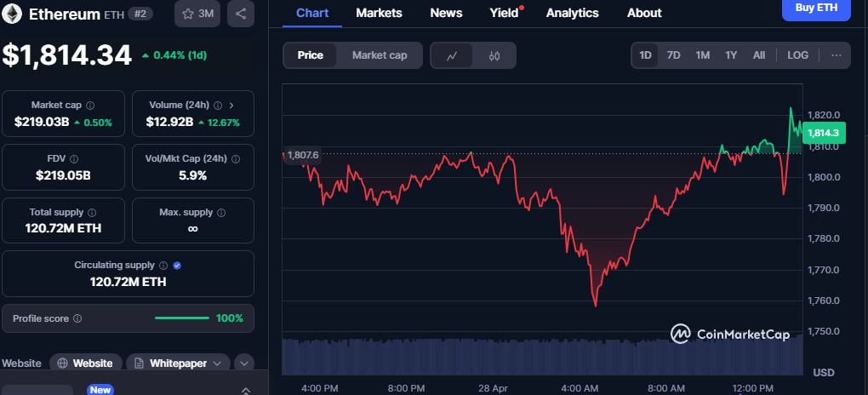This screenshot has height=395, width=868.
Task: Select 1D time range
Action: click(x=645, y=55)
